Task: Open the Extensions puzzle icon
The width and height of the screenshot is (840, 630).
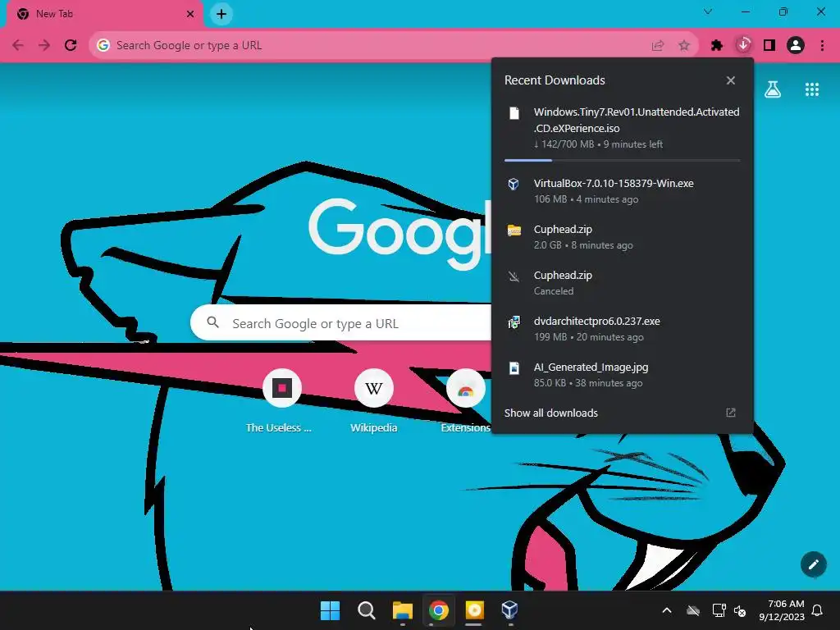Action: [717, 46]
